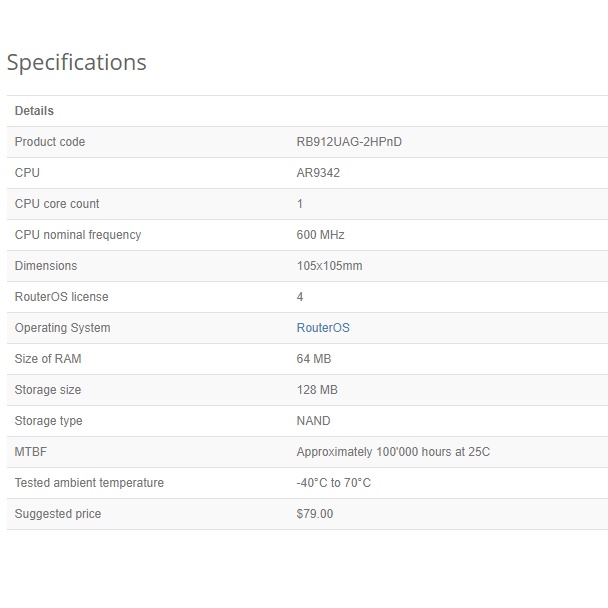Select the CPU core count label
Viewport: 608px width, 608px height.
coord(57,204)
